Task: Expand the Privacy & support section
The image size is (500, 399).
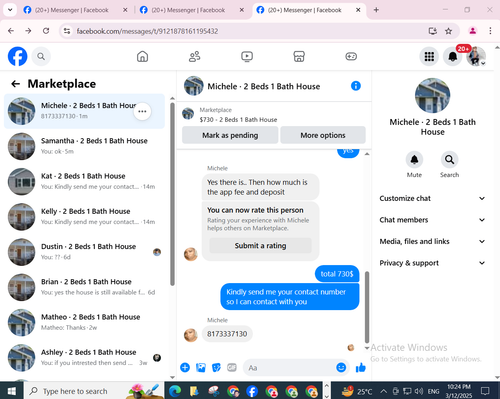Action: coord(432,263)
